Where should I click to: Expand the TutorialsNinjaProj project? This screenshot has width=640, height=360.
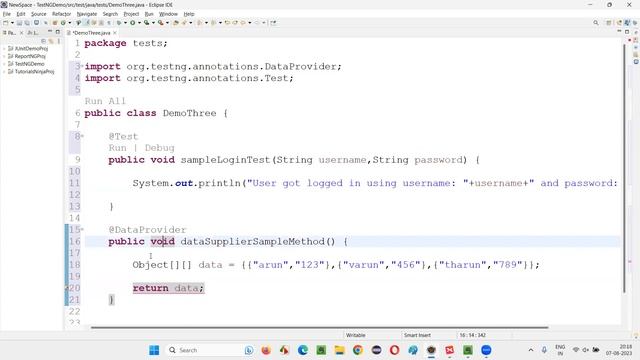4,71
